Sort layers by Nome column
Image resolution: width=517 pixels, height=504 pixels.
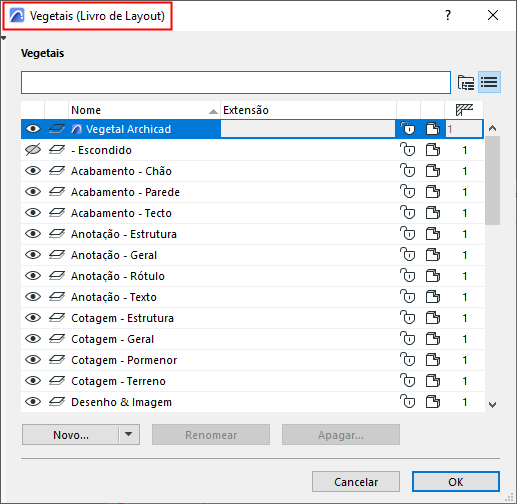[x=144, y=110]
